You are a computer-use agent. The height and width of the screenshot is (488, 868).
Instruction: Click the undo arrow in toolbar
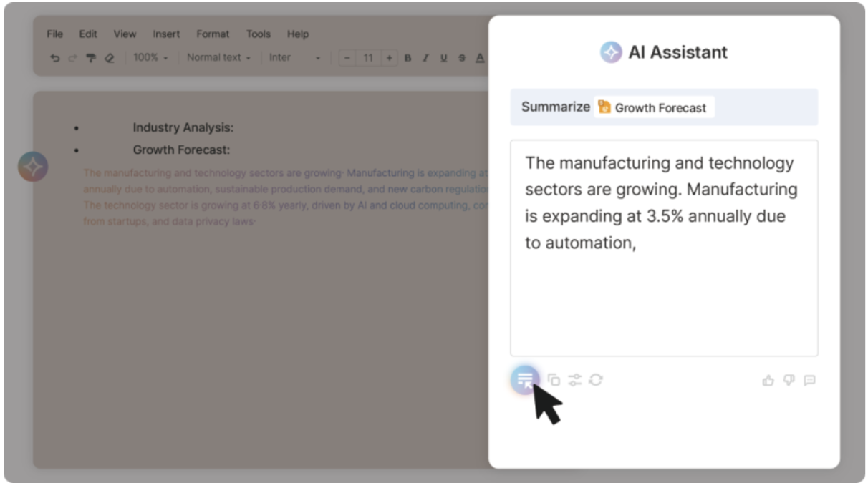point(55,58)
